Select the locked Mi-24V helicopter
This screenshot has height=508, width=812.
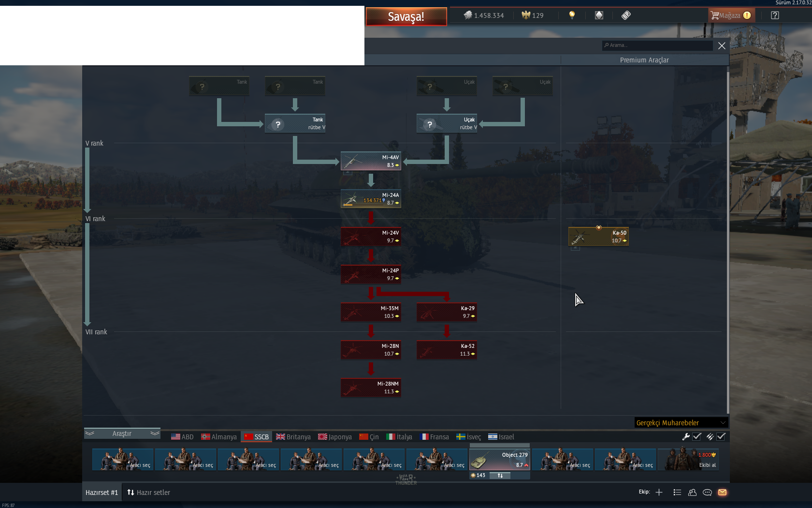pyautogui.click(x=371, y=237)
